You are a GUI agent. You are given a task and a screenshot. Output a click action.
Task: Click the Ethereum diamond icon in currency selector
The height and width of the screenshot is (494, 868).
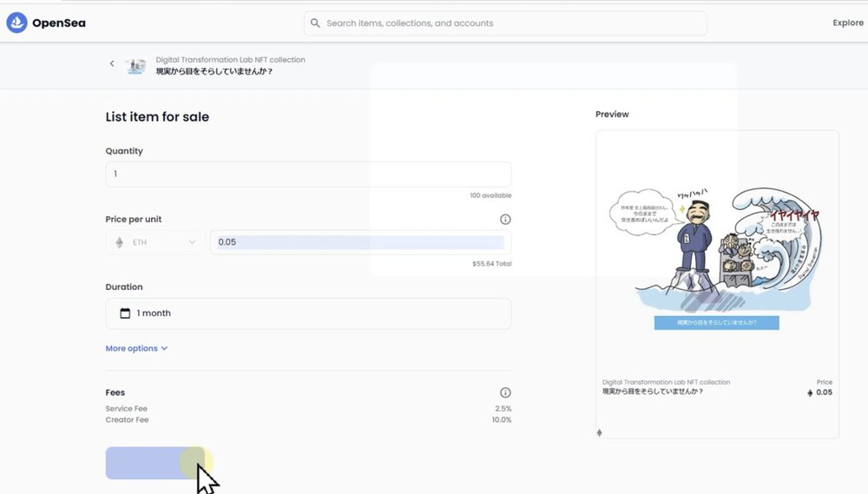coord(119,242)
